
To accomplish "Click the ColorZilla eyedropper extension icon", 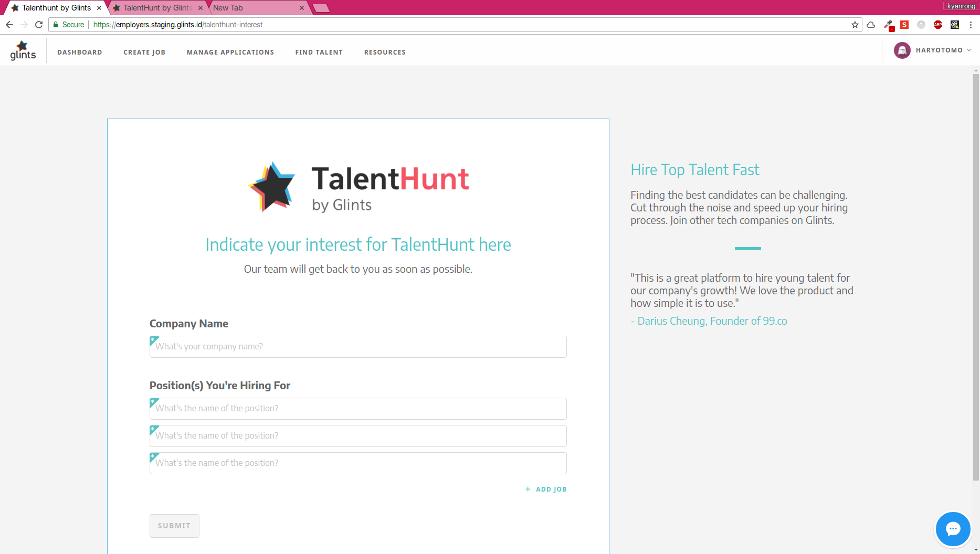I will (889, 25).
